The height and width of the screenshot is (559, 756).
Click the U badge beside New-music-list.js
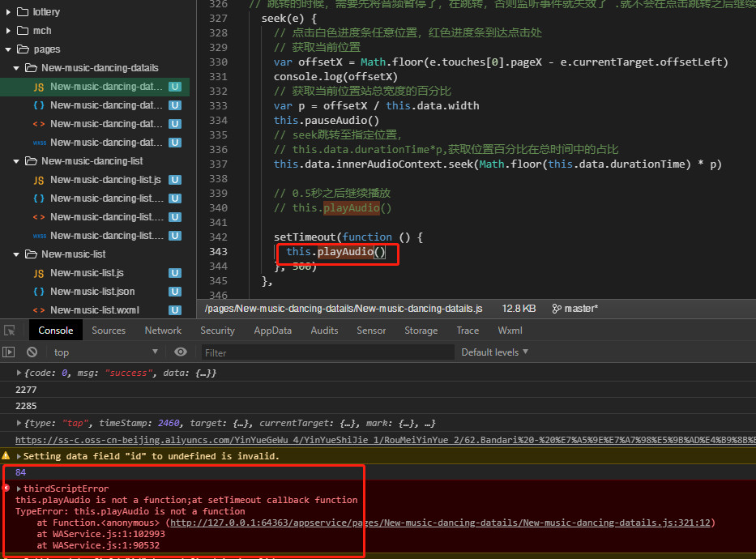[x=175, y=273]
